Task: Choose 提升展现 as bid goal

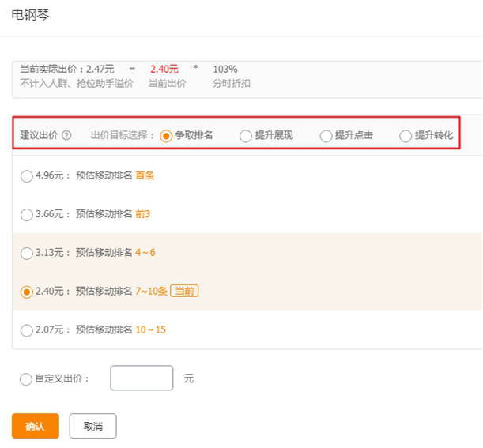Action: click(x=246, y=136)
